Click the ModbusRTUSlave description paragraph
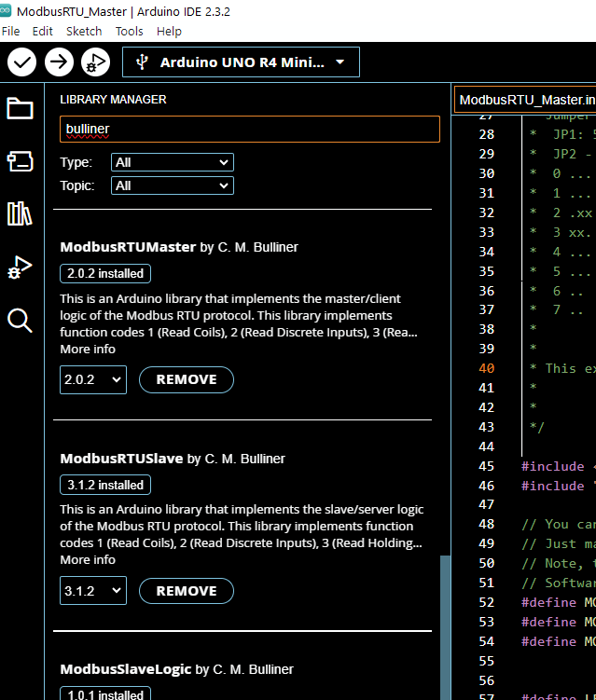This screenshot has width=596, height=700. click(242, 527)
